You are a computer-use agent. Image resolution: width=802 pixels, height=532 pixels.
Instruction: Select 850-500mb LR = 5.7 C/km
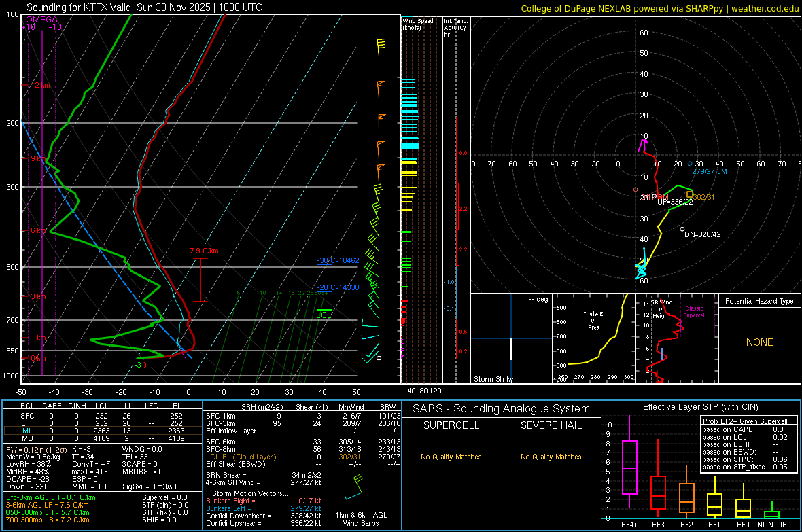(x=48, y=512)
